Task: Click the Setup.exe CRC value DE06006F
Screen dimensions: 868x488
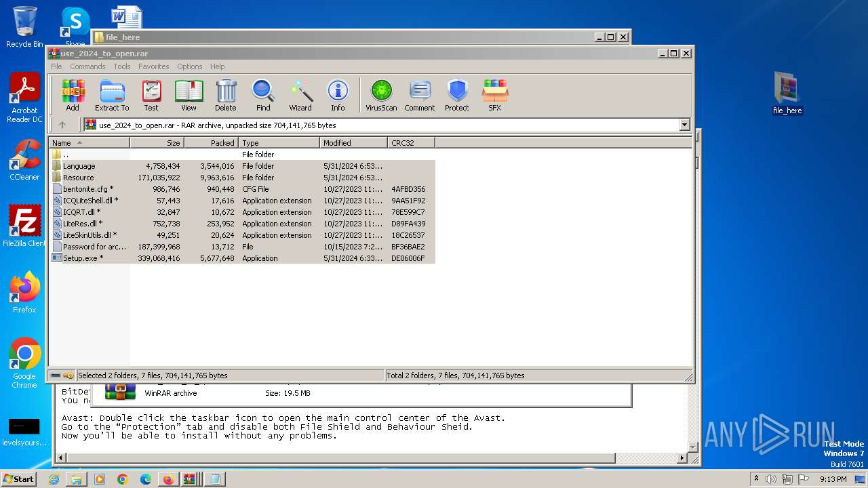Action: tap(408, 258)
